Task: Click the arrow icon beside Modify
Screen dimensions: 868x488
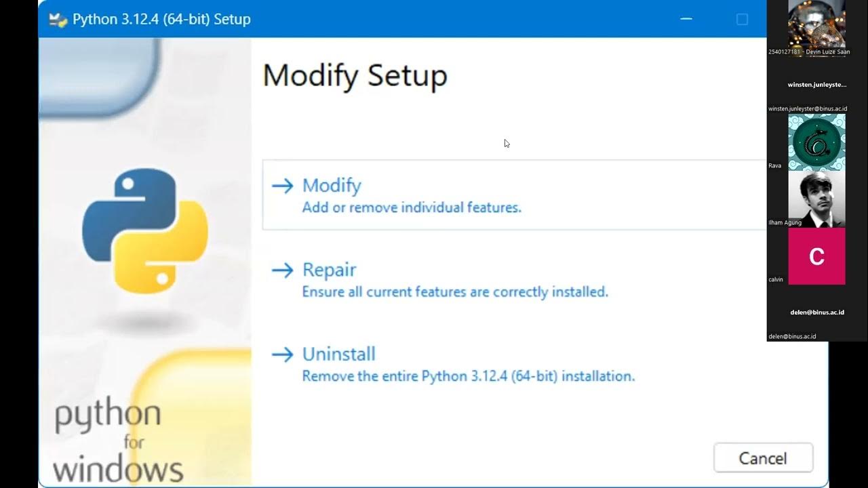Action: 282,186
